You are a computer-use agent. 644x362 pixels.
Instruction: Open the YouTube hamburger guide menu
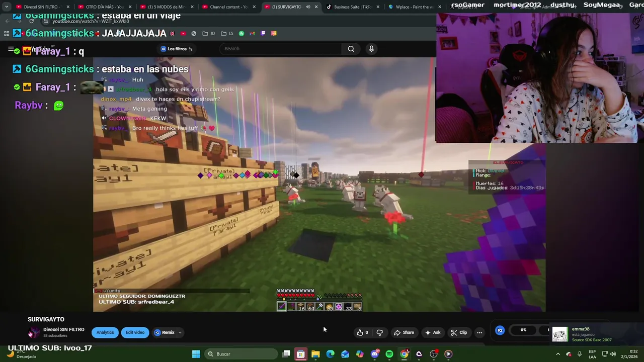point(11,49)
